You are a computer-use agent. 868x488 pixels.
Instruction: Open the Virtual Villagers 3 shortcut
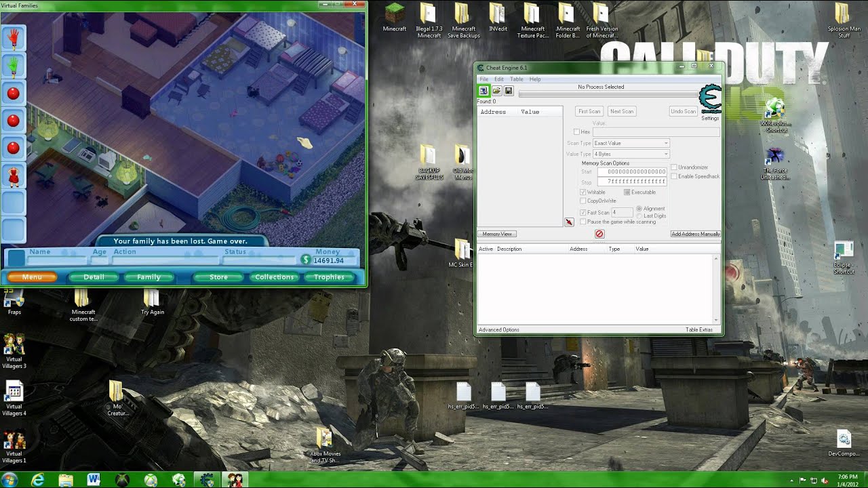[14, 351]
